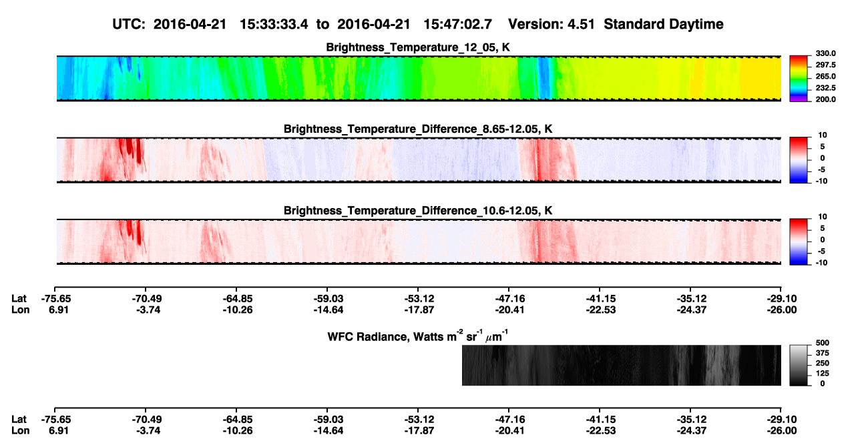Click the "297.5" colorbar value
Viewport: 868px width, 445px height.
point(827,65)
